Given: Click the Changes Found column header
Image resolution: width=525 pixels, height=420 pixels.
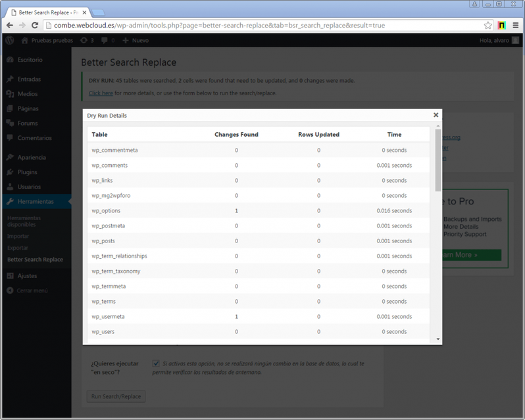Looking at the screenshot, I should pyautogui.click(x=236, y=135).
